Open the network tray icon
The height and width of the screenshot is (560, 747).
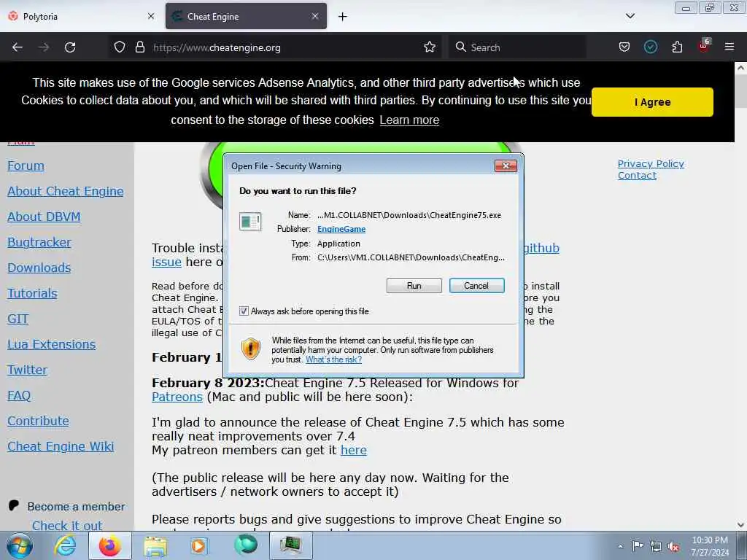tap(656, 547)
